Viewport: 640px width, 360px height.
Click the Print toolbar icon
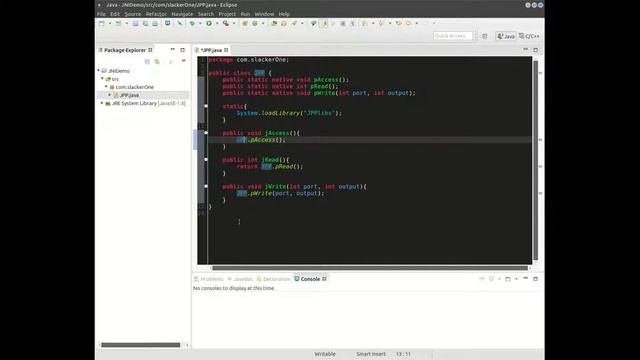click(155, 24)
